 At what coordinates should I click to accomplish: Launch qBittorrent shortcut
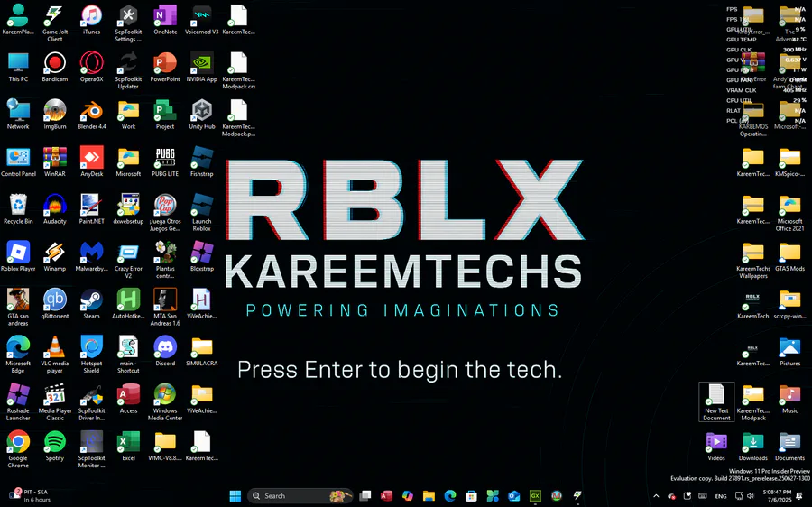[55, 304]
